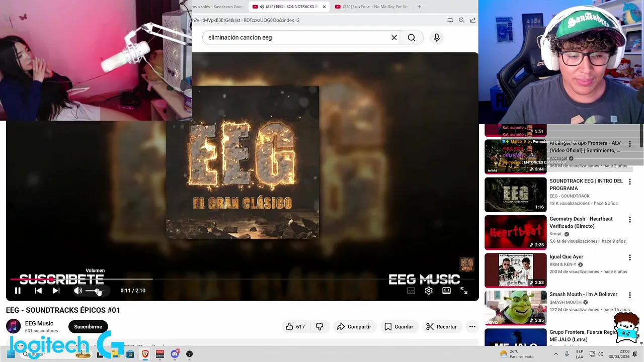Open options menu for Arcangel ALV video
The width and height of the screenshot is (644, 362).
pyautogui.click(x=629, y=144)
